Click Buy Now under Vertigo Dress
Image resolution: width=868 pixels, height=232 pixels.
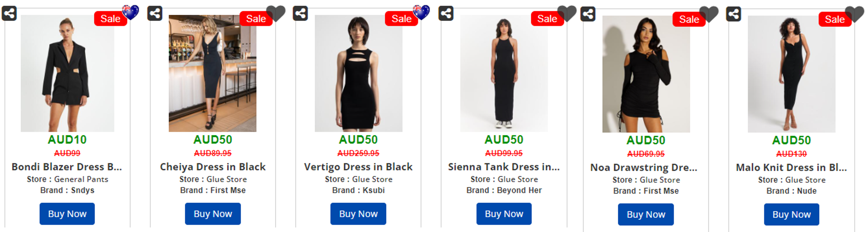pos(358,214)
